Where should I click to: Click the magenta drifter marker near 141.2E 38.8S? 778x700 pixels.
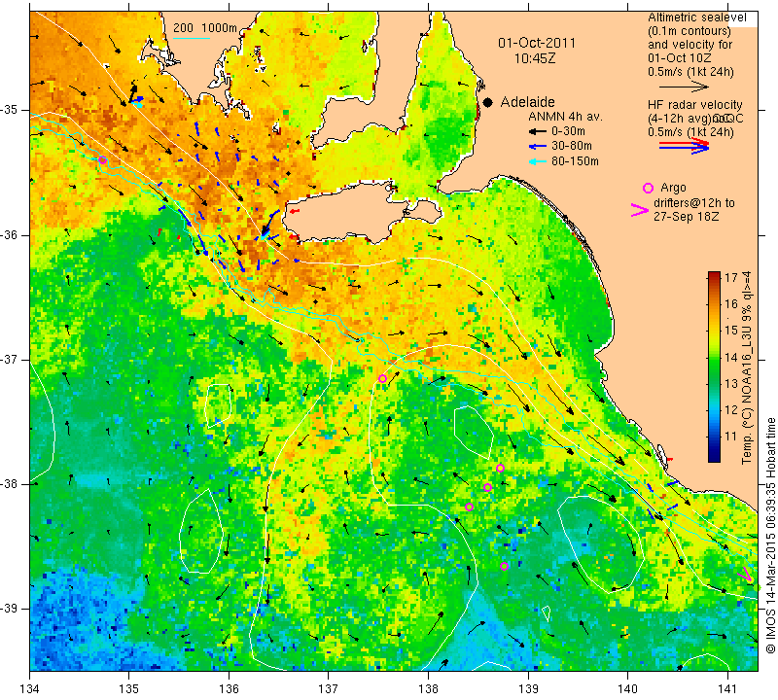point(745,575)
